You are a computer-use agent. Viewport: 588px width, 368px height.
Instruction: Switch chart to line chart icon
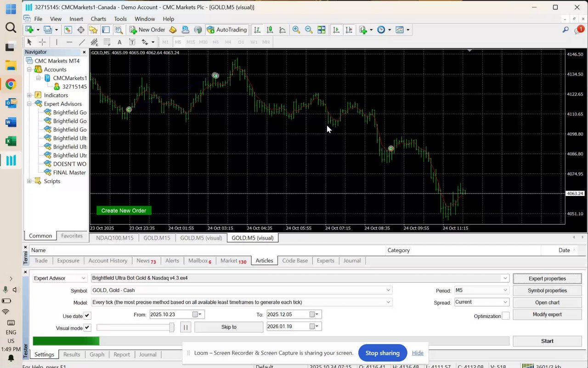coord(282,29)
